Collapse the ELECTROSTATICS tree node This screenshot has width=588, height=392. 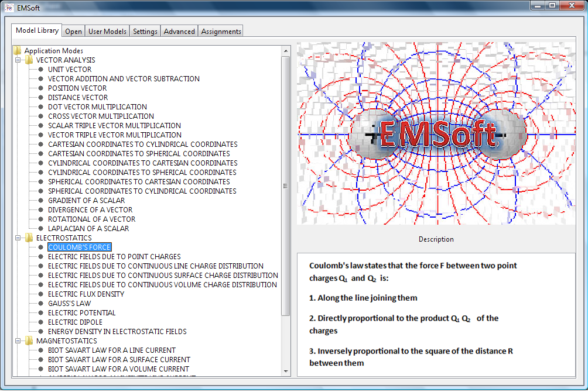[x=18, y=238]
